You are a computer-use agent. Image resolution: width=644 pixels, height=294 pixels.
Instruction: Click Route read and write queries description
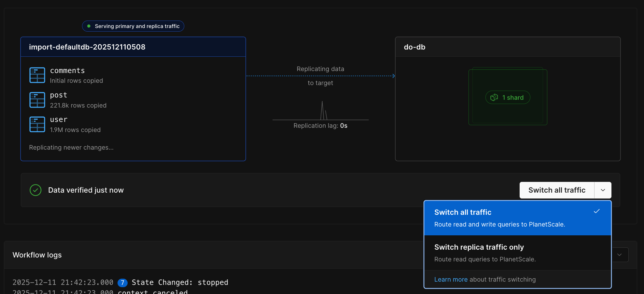500,224
